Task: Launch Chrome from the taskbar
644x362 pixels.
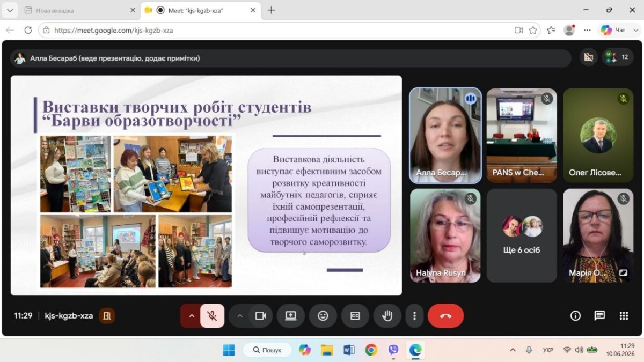Action: pyautogui.click(x=371, y=350)
